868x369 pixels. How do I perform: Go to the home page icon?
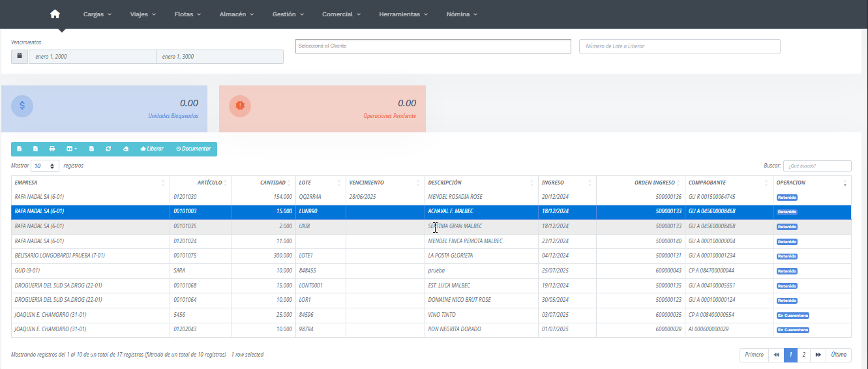point(55,14)
